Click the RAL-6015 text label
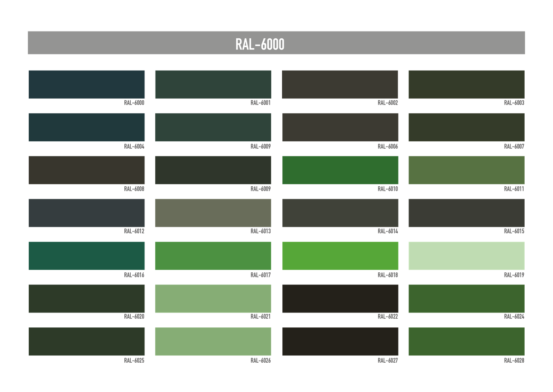The image size is (553, 392). click(x=514, y=231)
